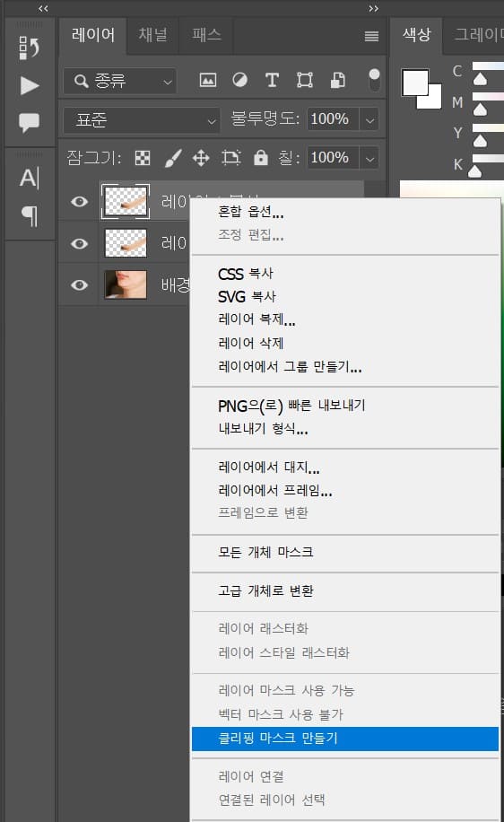The image size is (504, 822).
Task: Choose 레이어 삭제 menu item
Action: click(345, 343)
